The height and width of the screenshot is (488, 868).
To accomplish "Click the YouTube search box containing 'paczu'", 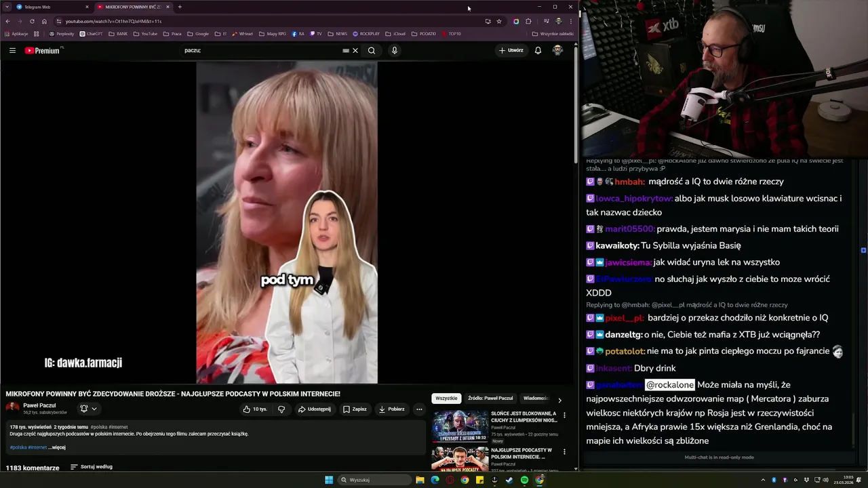I will (x=261, y=50).
